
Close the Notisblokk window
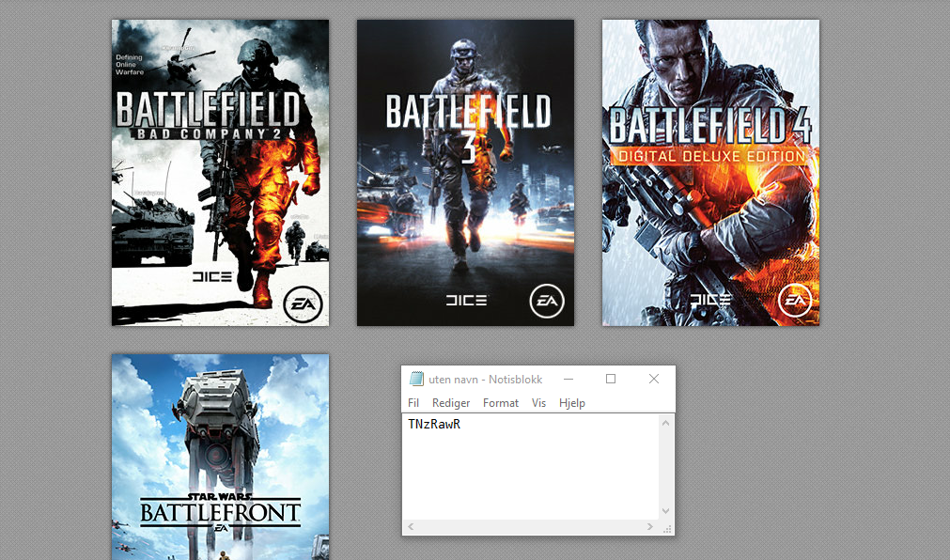point(654,380)
